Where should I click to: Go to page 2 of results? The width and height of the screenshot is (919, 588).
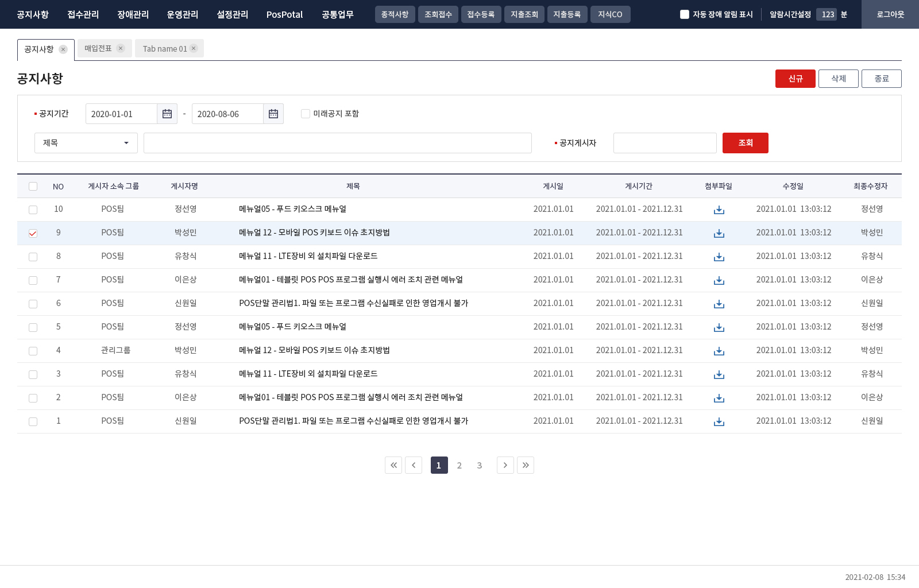click(459, 465)
